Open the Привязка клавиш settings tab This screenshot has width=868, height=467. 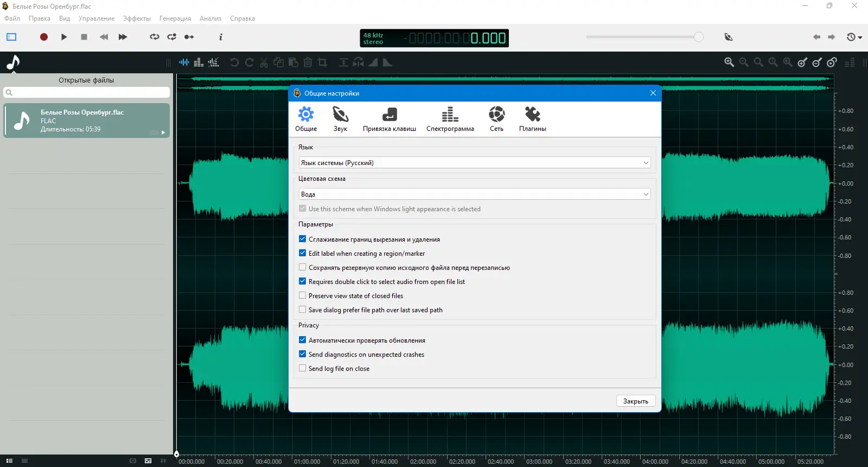(389, 119)
